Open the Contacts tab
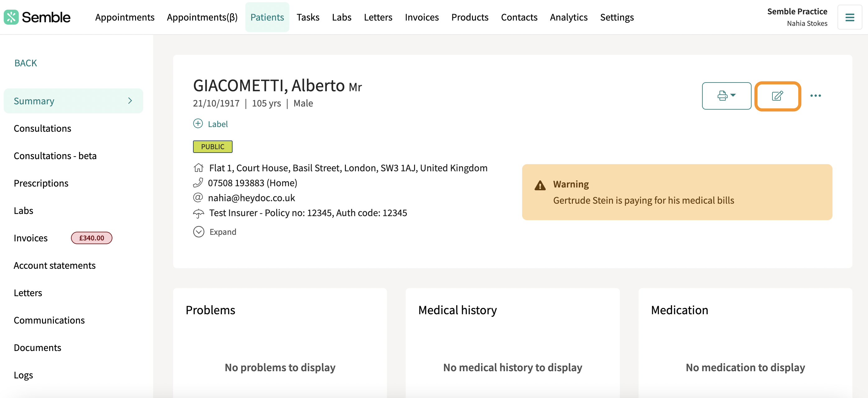 [519, 17]
